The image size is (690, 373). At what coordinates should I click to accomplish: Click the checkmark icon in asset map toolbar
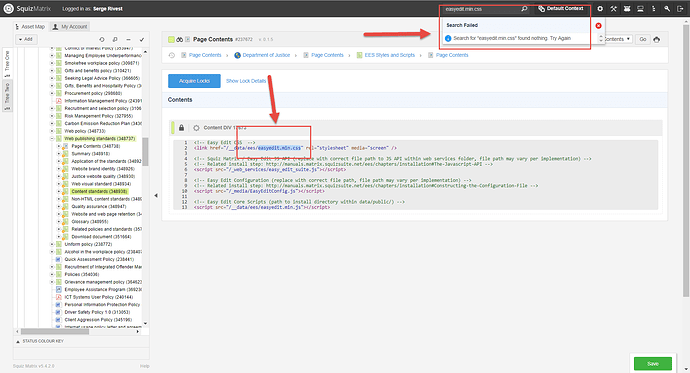tap(142, 40)
